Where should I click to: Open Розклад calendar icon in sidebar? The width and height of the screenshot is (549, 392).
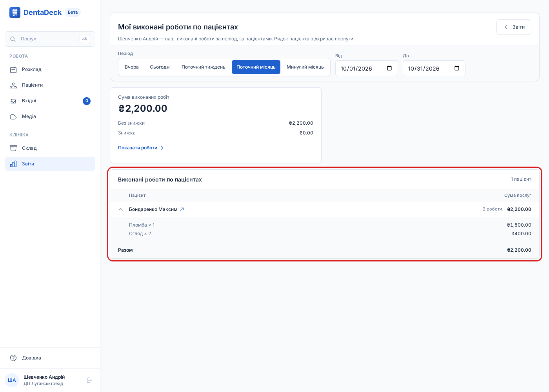click(x=13, y=70)
